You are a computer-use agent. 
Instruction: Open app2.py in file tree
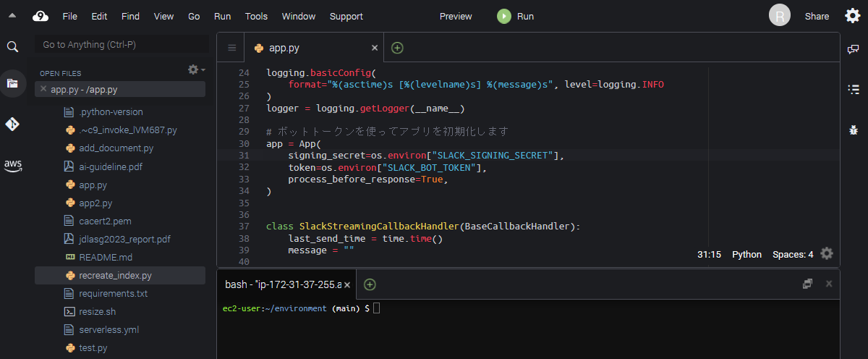coord(95,203)
